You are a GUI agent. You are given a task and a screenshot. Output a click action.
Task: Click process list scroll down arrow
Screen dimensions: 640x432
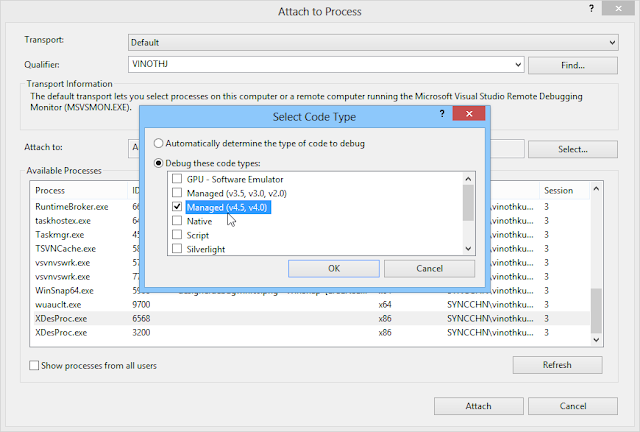tap(596, 340)
